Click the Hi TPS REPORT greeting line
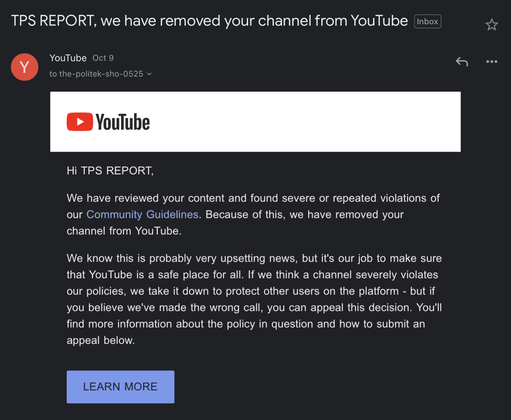This screenshot has width=511, height=420. point(110,170)
